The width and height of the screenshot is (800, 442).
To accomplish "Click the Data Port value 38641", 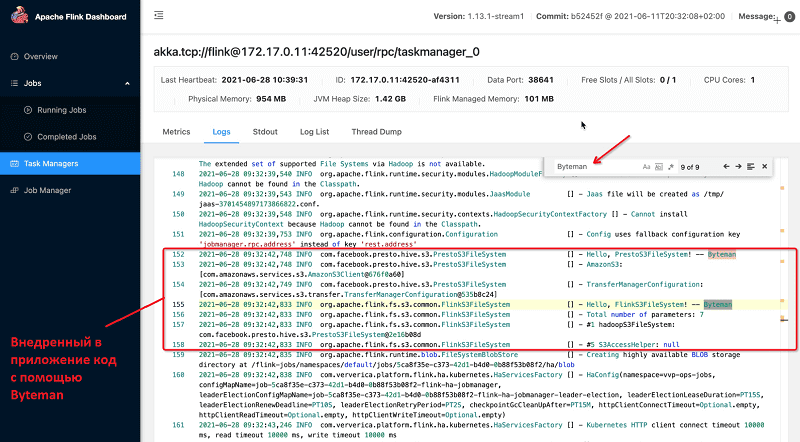I will [x=541, y=80].
